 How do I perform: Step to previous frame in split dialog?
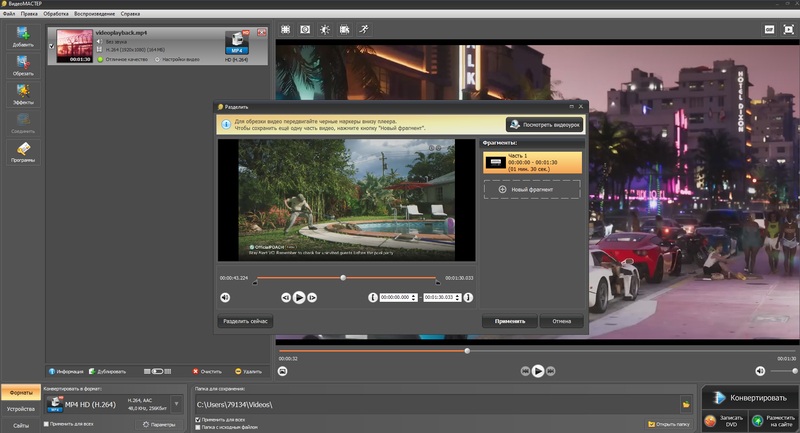(x=286, y=297)
